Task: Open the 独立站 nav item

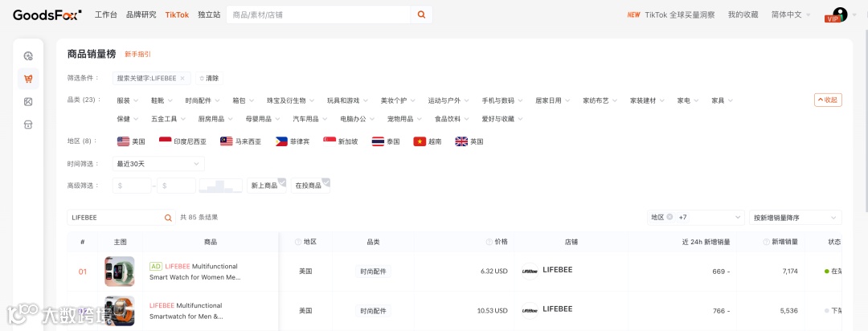Action: click(x=209, y=15)
